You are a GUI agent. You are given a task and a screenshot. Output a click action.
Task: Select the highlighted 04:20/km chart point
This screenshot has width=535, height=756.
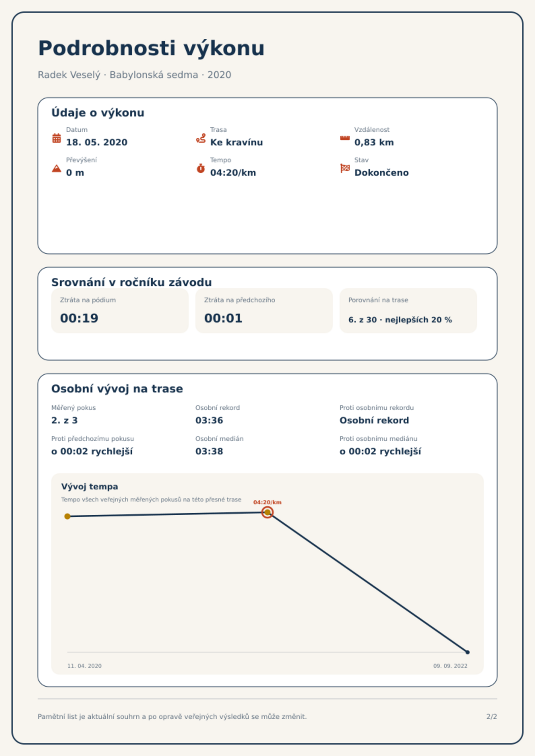pyautogui.click(x=267, y=512)
